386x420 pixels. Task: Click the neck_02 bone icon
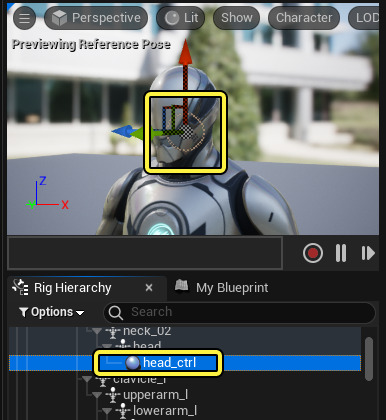[x=113, y=332]
